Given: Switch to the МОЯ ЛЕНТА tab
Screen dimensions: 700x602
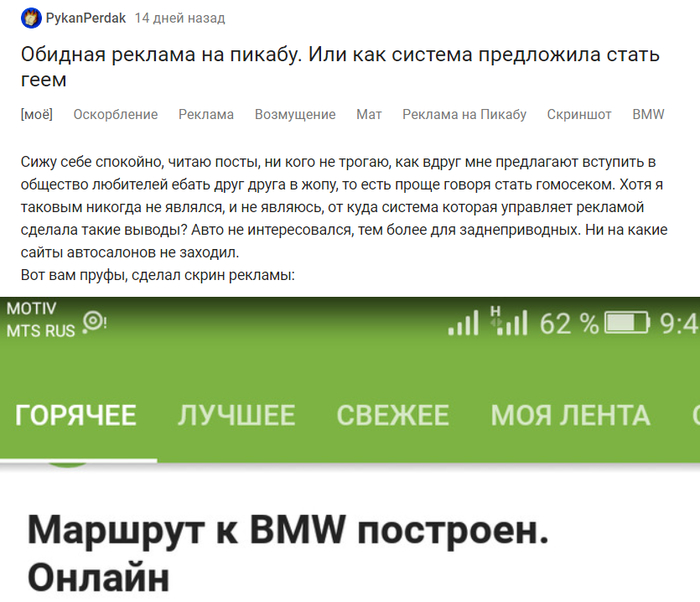Looking at the screenshot, I should click(x=571, y=415).
